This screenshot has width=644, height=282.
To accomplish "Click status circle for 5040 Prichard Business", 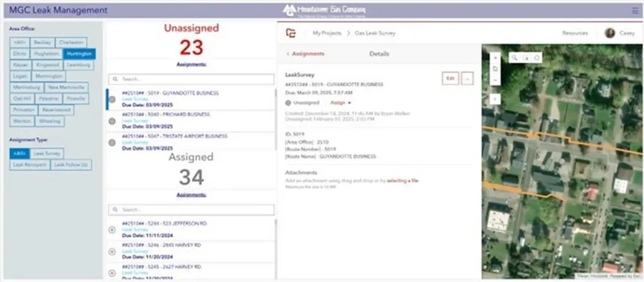I will pyautogui.click(x=112, y=121).
